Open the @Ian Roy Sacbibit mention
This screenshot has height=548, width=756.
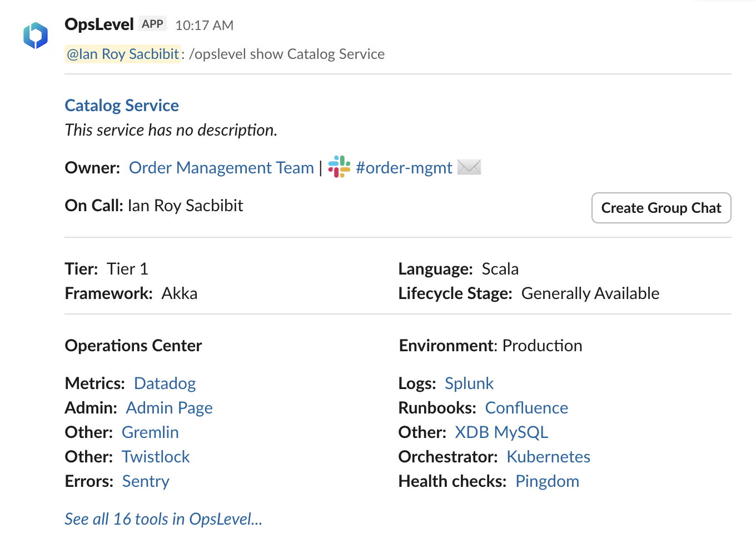123,54
